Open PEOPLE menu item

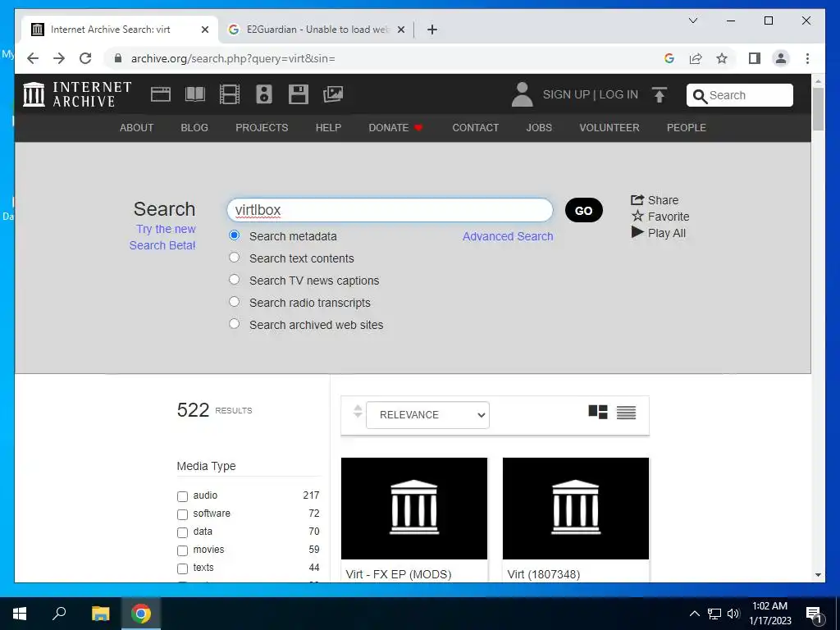[x=687, y=127]
